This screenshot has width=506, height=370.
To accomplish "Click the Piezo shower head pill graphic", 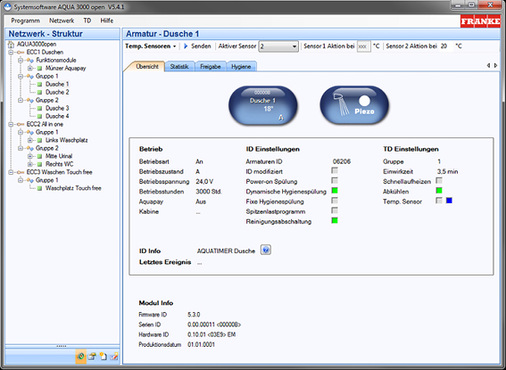I will [x=354, y=105].
